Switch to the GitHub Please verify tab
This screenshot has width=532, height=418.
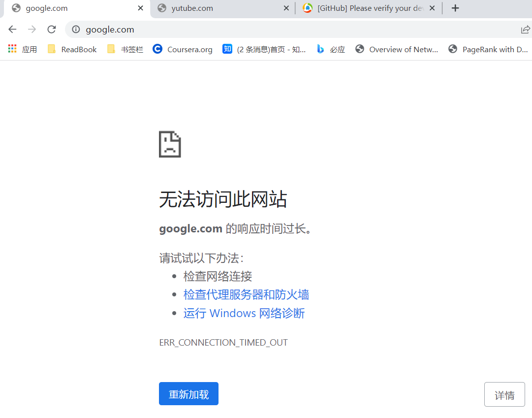(x=370, y=8)
